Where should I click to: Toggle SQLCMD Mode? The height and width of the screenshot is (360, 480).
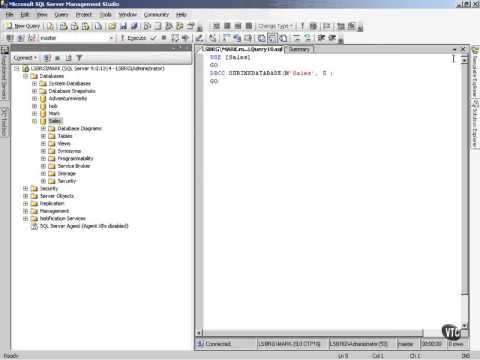click(x=248, y=38)
